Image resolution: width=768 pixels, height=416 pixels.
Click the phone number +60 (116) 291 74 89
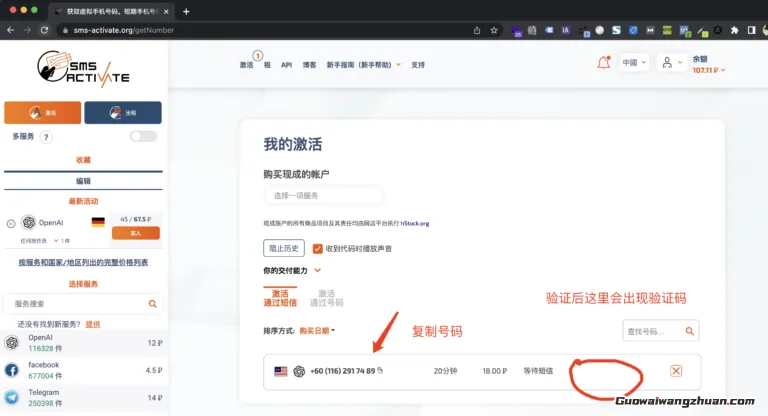[x=342, y=371]
